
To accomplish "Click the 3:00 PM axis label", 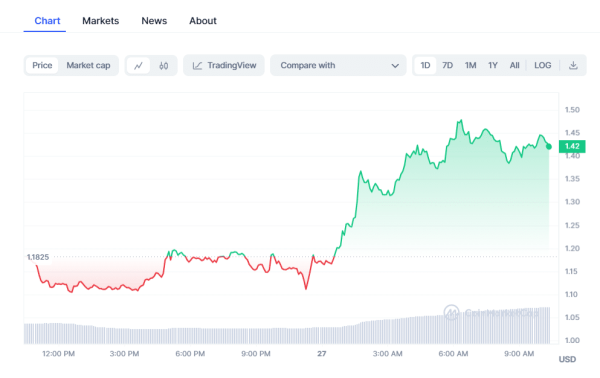I will 124,354.
